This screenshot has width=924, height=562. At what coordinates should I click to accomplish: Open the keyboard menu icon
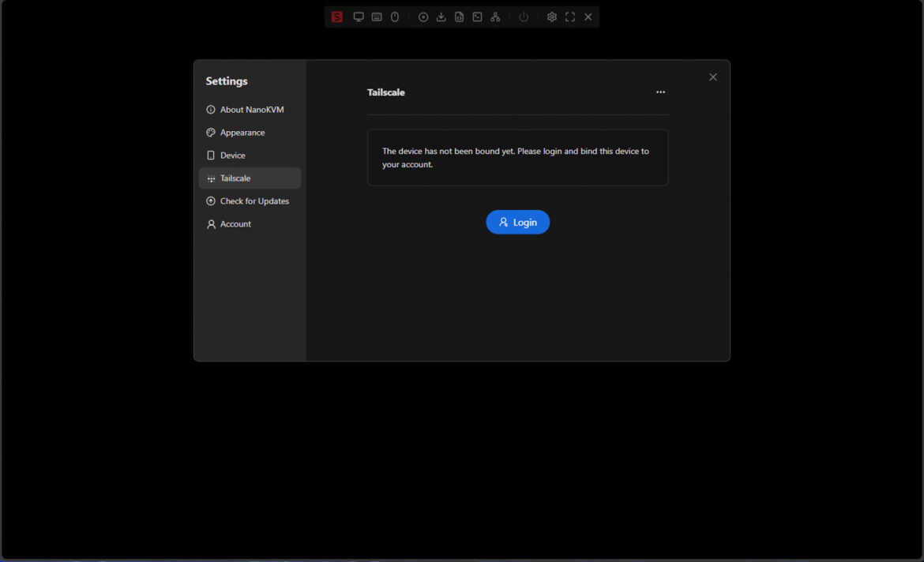point(377,17)
